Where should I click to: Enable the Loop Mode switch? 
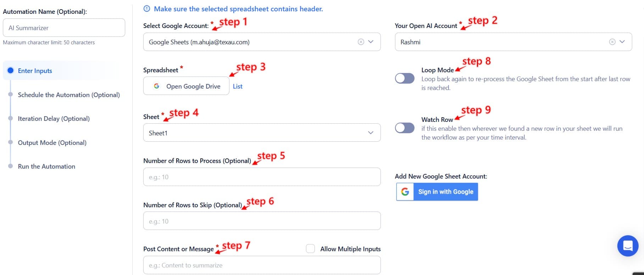(405, 78)
